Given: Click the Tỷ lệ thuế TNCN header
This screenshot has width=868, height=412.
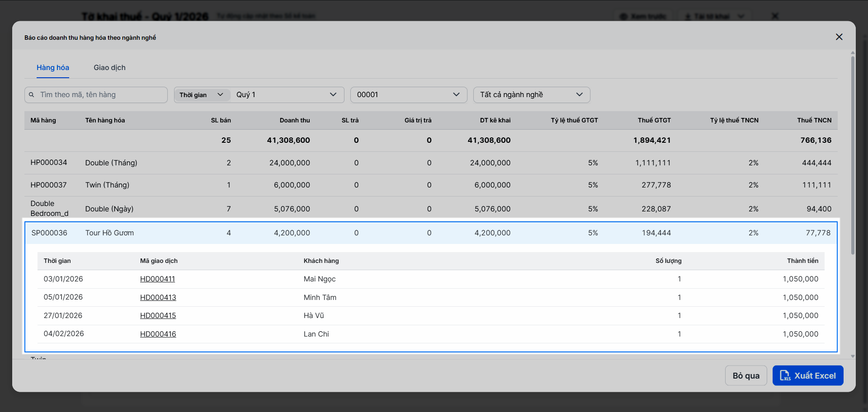Looking at the screenshot, I should [734, 120].
